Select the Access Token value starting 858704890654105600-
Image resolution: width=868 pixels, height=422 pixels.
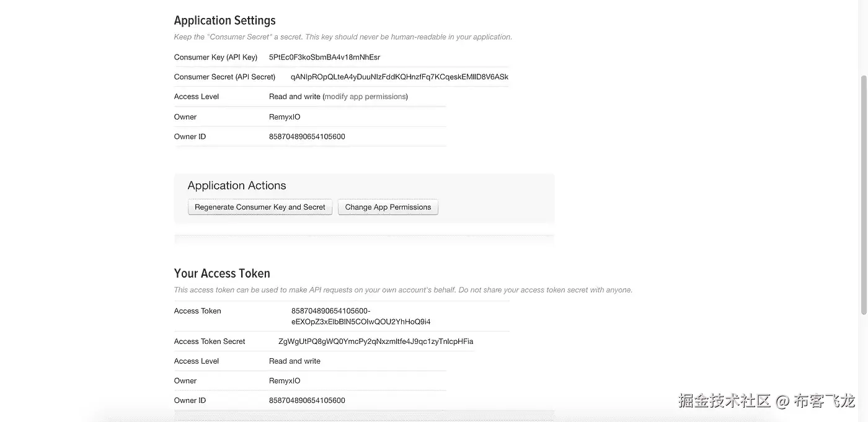[x=361, y=316]
